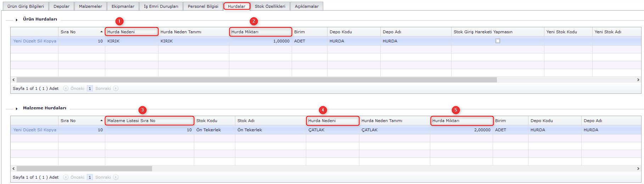This screenshot has height=184, width=644.
Task: Click the next page arrow icon under Ürün Hurdaları
Action: pyautogui.click(x=116, y=88)
